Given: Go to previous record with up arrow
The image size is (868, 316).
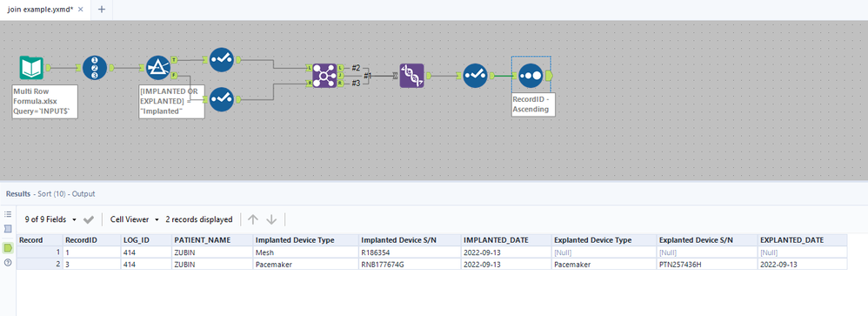Looking at the screenshot, I should coord(253,219).
